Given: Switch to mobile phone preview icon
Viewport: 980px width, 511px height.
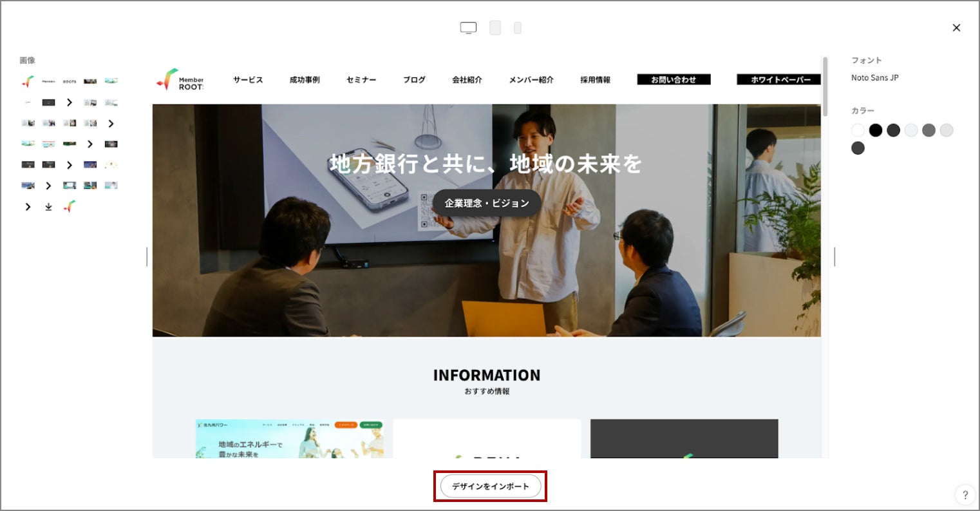Looking at the screenshot, I should [517, 28].
